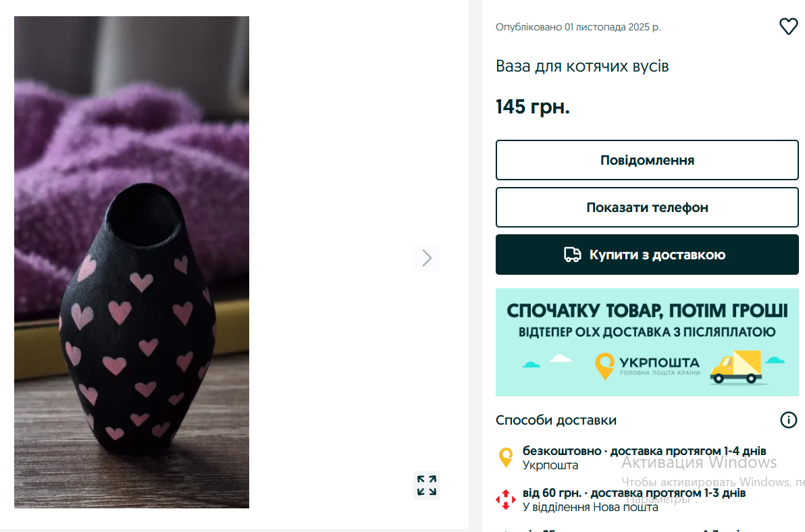Click the info icon beside Способи доставки
The width and height of the screenshot is (805, 532).
[788, 420]
